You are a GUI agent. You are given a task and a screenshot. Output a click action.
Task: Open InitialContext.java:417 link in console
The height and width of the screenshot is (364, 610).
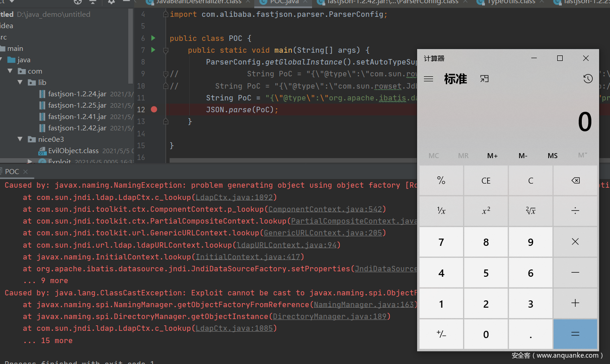click(248, 257)
